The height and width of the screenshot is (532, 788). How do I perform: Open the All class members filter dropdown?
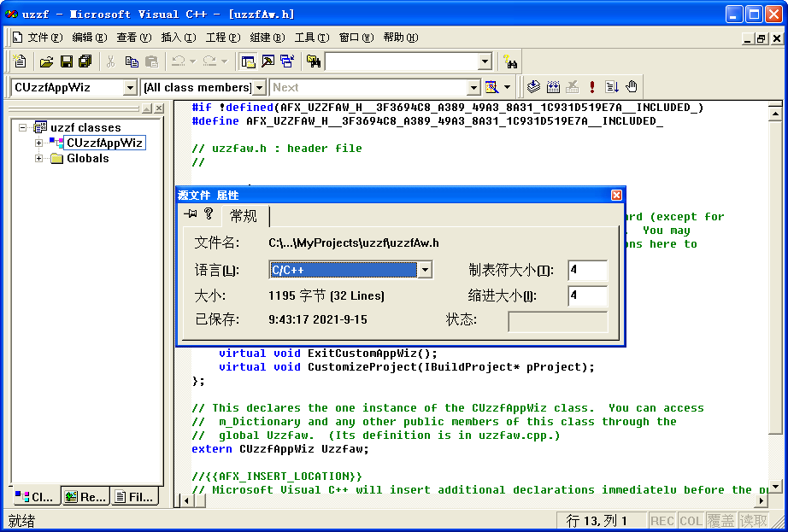[259, 88]
